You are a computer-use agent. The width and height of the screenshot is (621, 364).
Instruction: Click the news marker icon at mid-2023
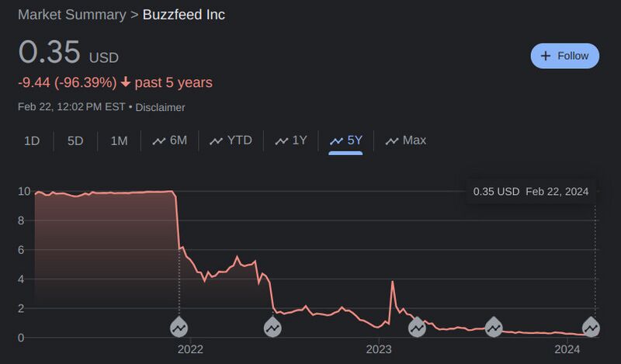pyautogui.click(x=494, y=328)
